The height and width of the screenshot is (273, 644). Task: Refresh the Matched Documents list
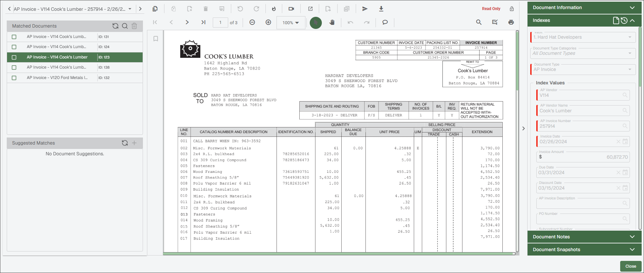coord(115,26)
